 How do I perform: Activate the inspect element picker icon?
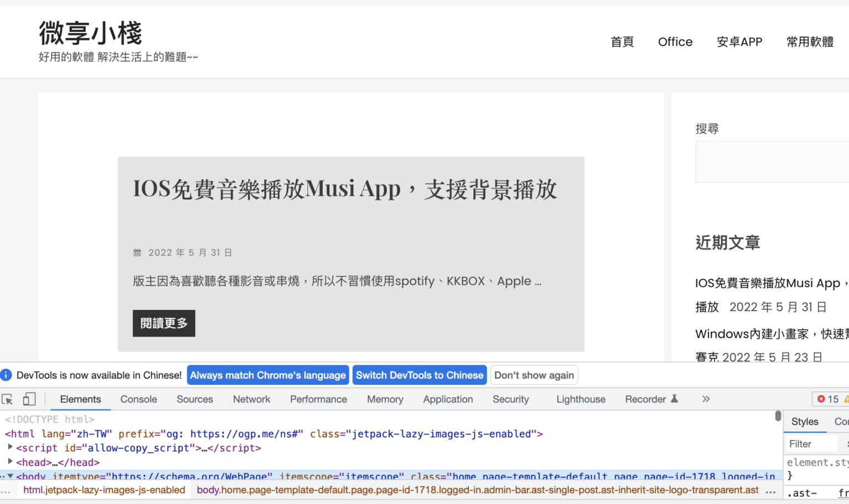coord(7,399)
